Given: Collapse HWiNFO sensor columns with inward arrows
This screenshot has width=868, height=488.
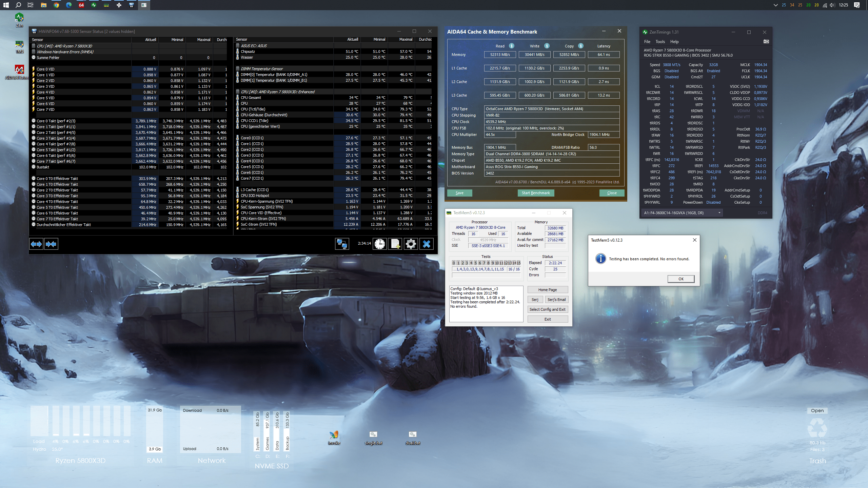Looking at the screenshot, I should click(x=51, y=244).
